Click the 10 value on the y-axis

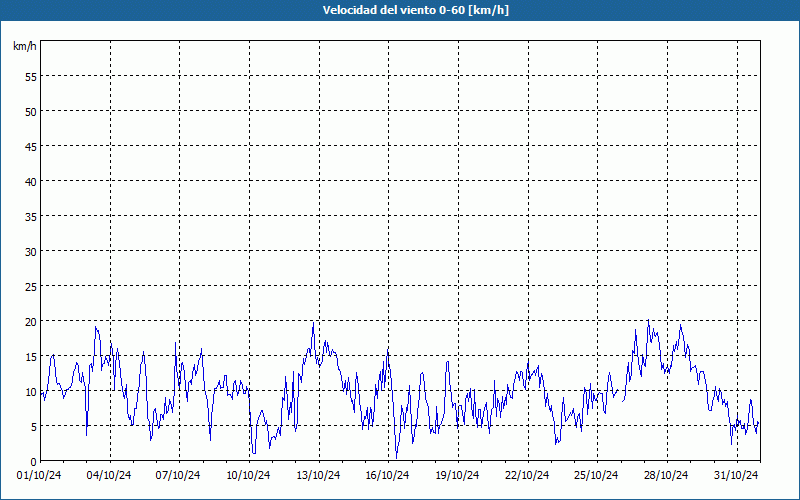(31, 392)
